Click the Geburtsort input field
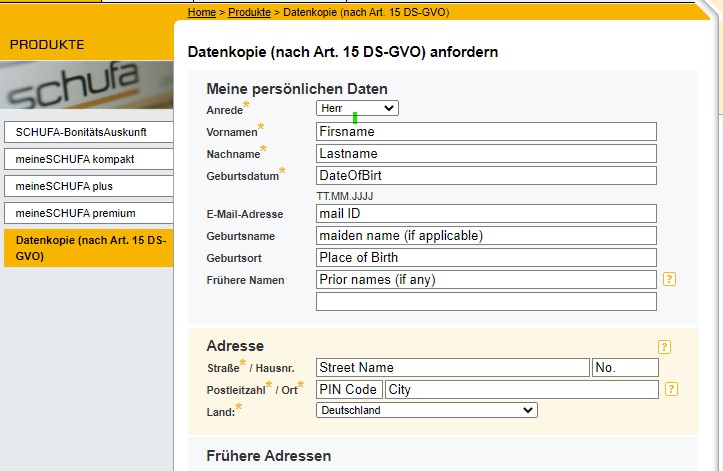 tap(486, 258)
